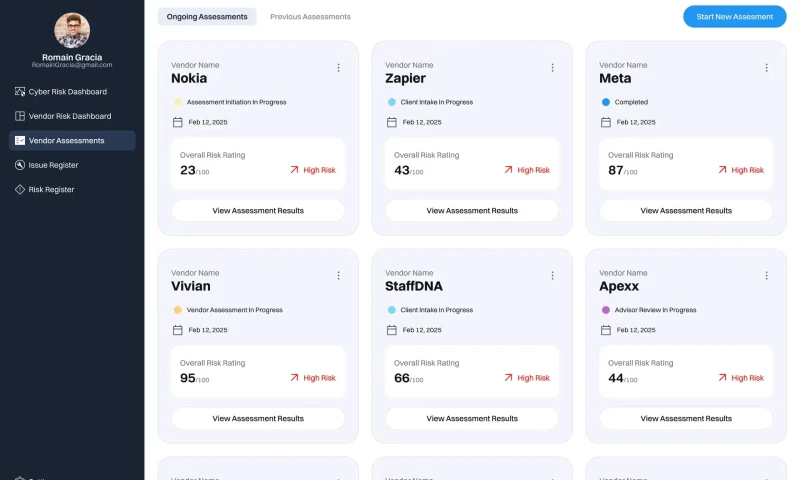Go to Vendor Risk Dashboard page
This screenshot has width=800, height=480.
pyautogui.click(x=70, y=116)
